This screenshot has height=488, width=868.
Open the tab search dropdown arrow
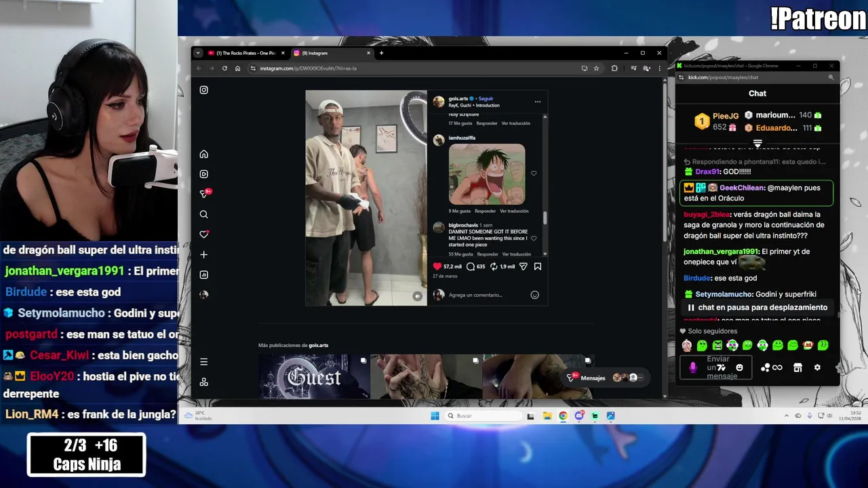(x=197, y=53)
